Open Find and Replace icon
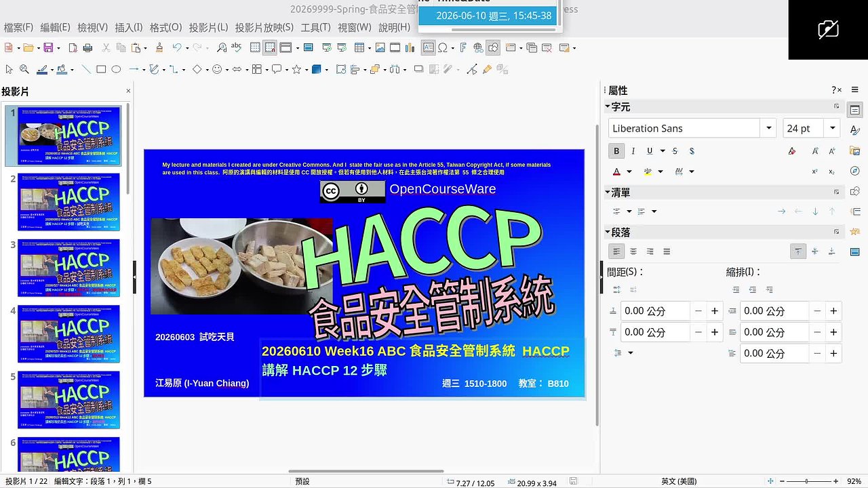The height and width of the screenshot is (488, 868). 222,47
